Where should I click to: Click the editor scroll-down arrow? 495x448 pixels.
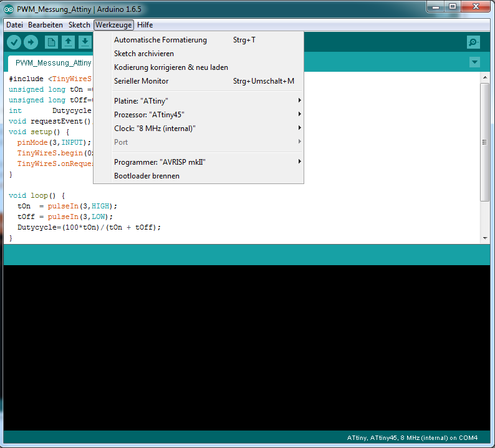point(485,238)
